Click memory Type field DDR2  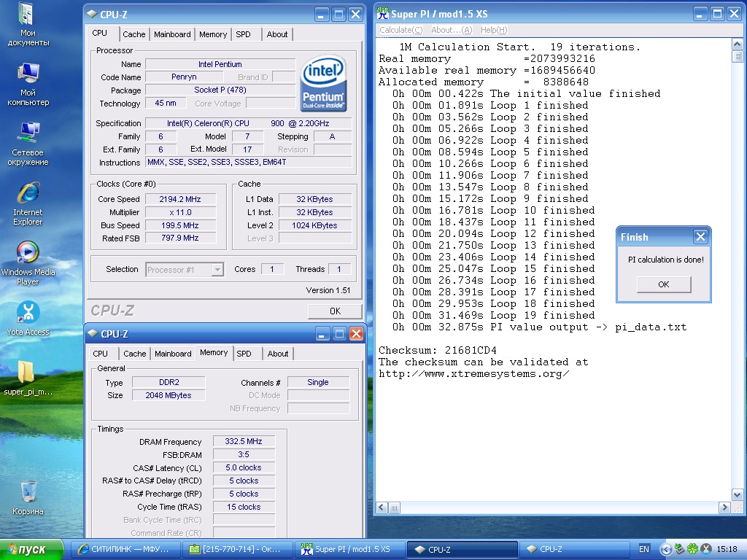(169, 382)
